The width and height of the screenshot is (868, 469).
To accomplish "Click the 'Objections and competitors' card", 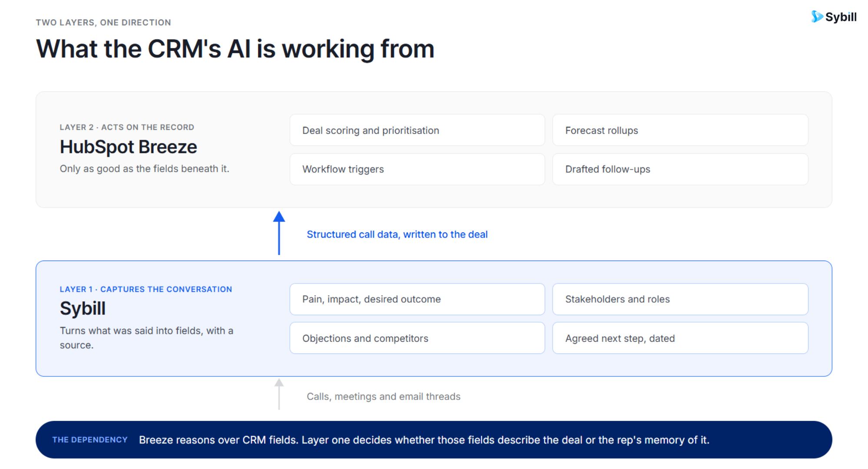I will point(417,338).
